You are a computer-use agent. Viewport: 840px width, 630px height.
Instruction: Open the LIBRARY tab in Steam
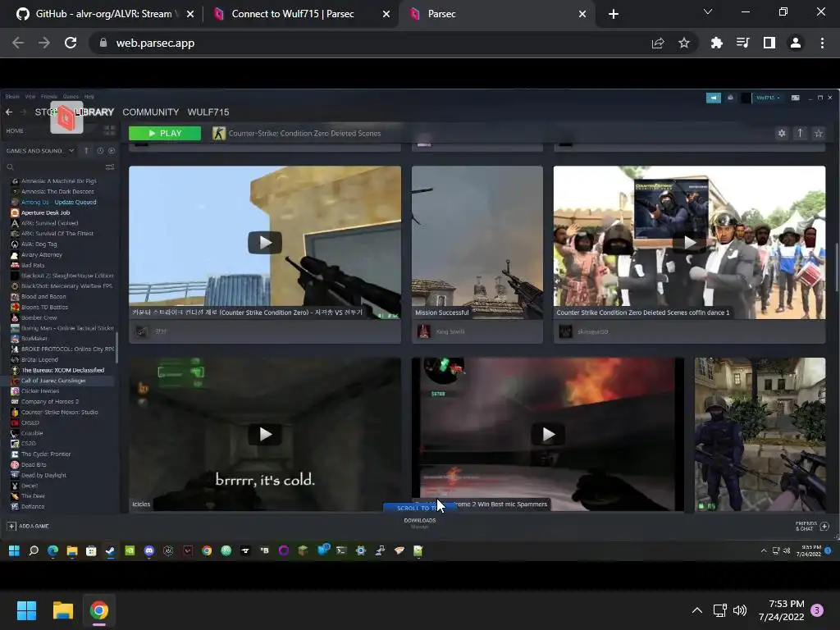click(94, 112)
